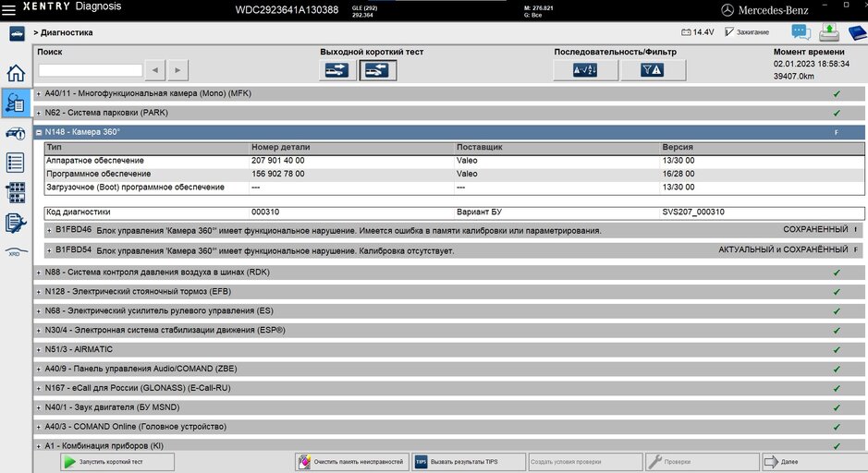Click the filter warning button
The height and width of the screenshot is (473, 868).
[653, 70]
